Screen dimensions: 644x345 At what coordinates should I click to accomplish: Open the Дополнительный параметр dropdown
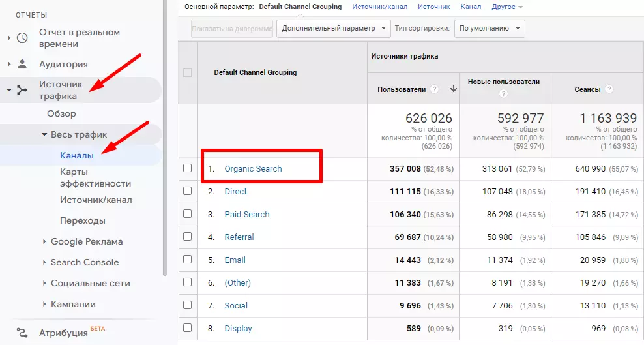(x=333, y=29)
